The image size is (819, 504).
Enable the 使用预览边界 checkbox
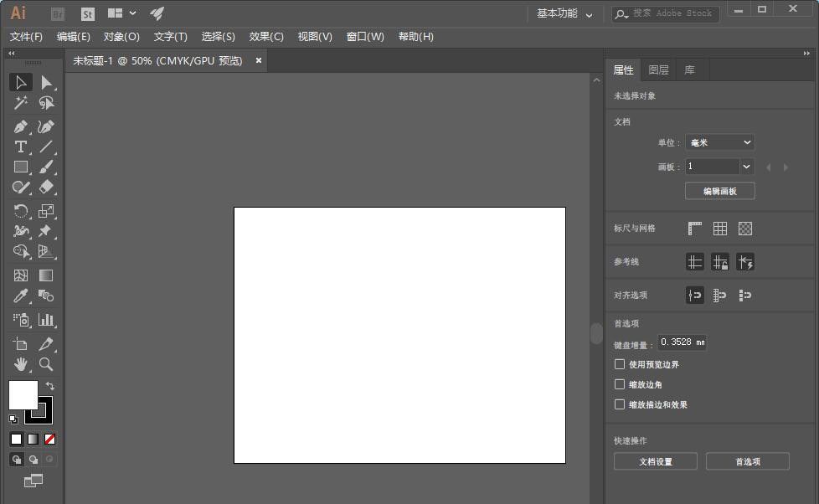(620, 364)
